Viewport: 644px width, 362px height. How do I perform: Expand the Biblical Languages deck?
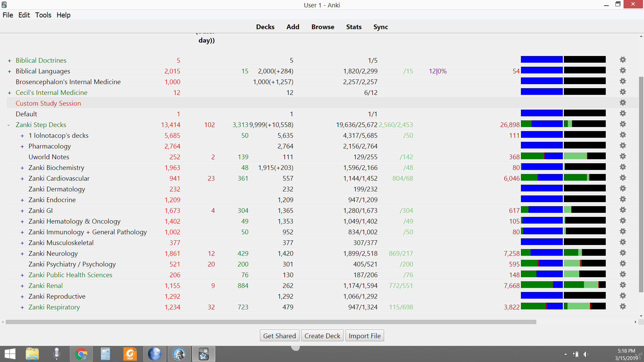[x=9, y=71]
